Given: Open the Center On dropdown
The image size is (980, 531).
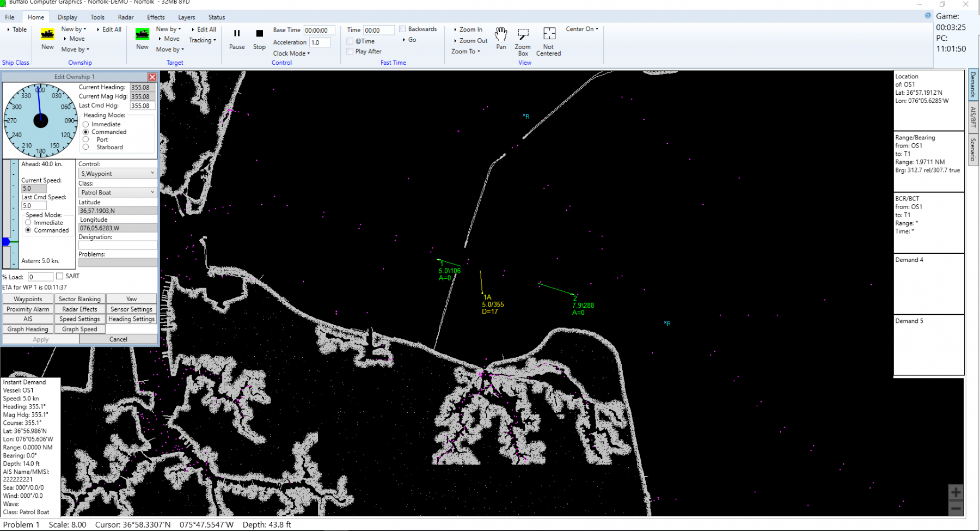Looking at the screenshot, I should pos(581,29).
